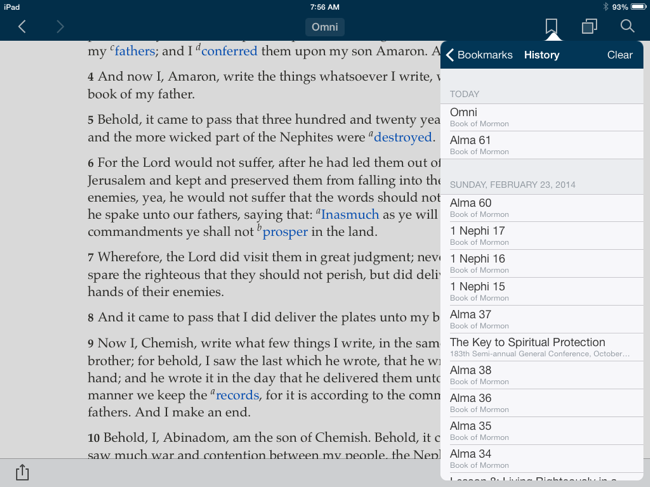Open the multiple screens icon
This screenshot has height=487, width=650.
point(589,27)
